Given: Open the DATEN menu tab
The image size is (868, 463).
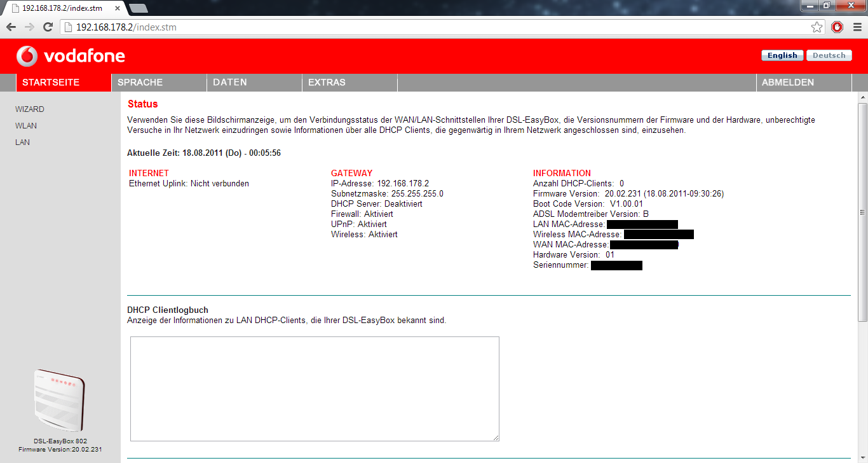Looking at the screenshot, I should [x=254, y=83].
